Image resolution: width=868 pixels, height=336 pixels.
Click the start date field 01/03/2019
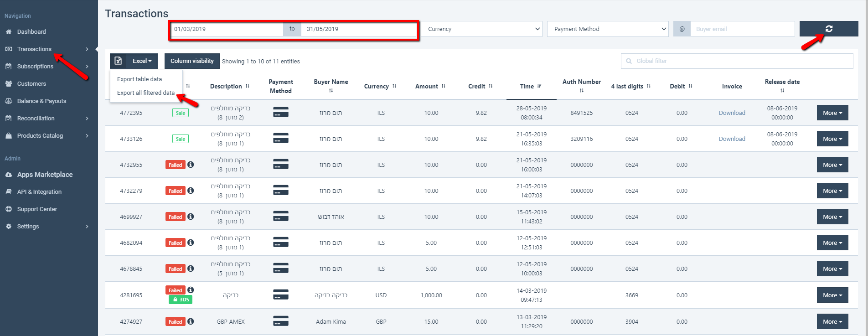227,29
